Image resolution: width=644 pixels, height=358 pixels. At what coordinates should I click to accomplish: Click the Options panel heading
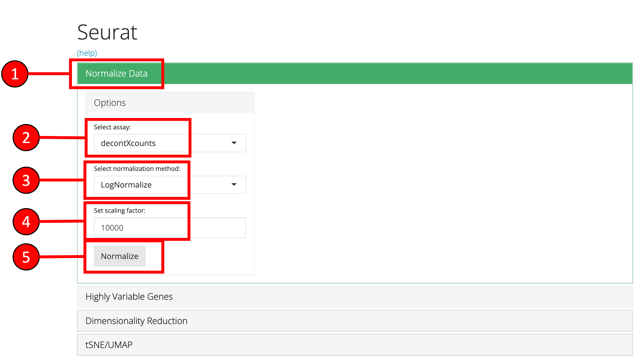(110, 103)
